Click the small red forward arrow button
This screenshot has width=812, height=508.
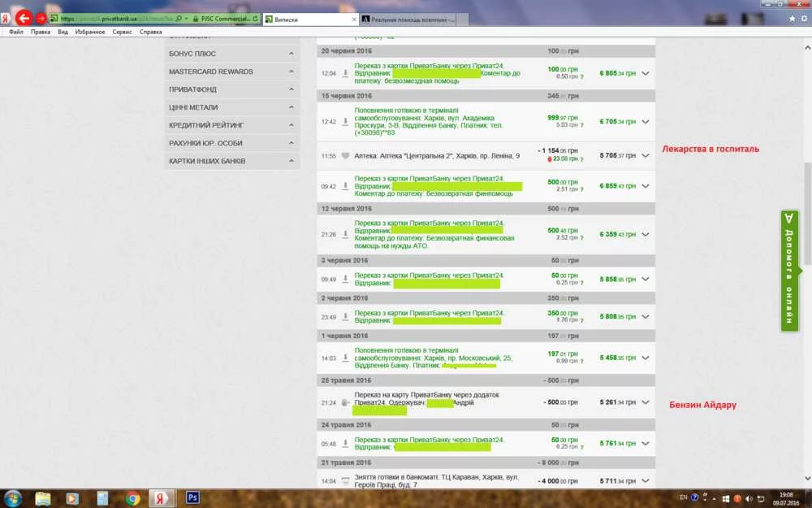pyautogui.click(x=41, y=19)
